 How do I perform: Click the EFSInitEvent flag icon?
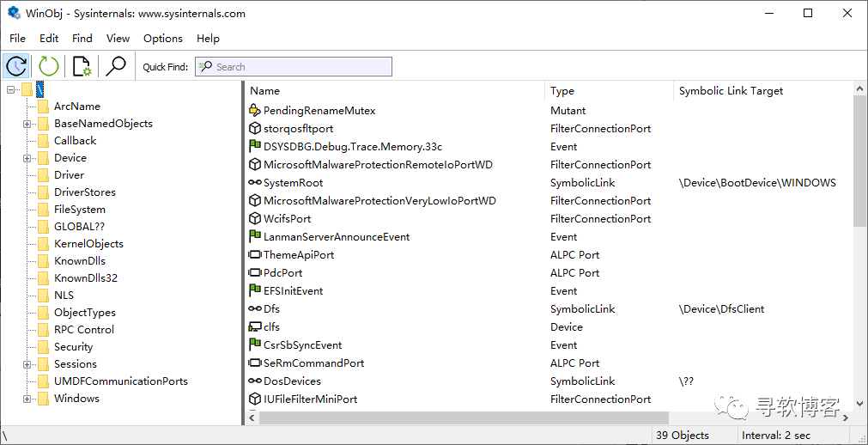click(x=254, y=290)
